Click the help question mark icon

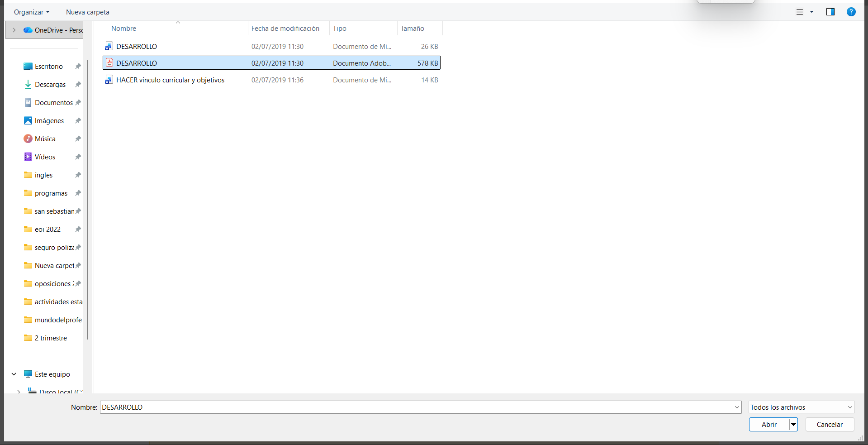click(851, 12)
